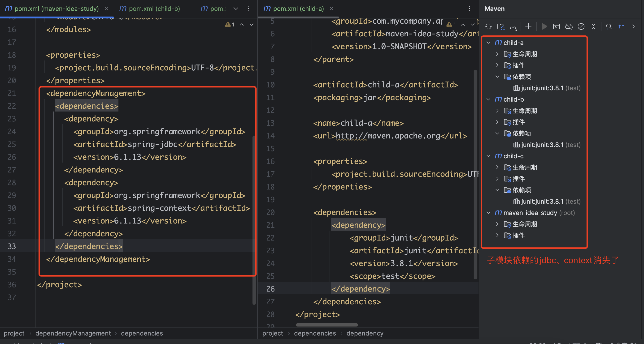Click the Analyze Dependencies search icon
Image resolution: width=644 pixels, height=344 pixels.
[609, 26]
